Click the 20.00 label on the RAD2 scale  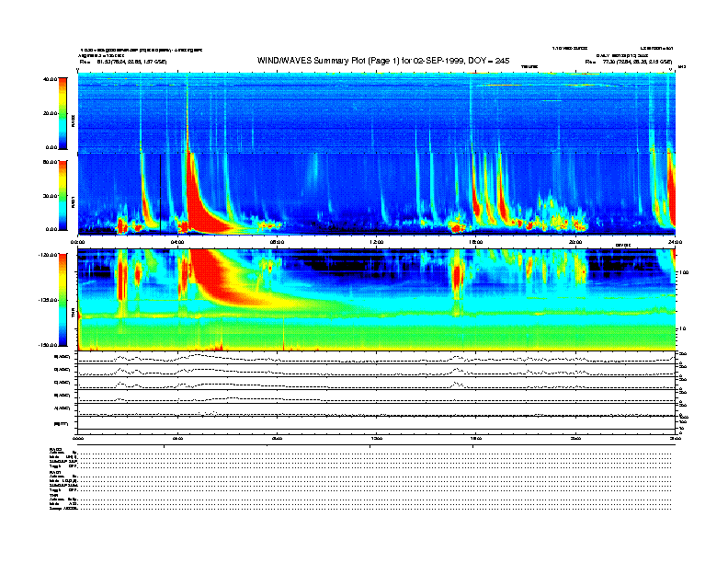pyautogui.click(x=50, y=113)
